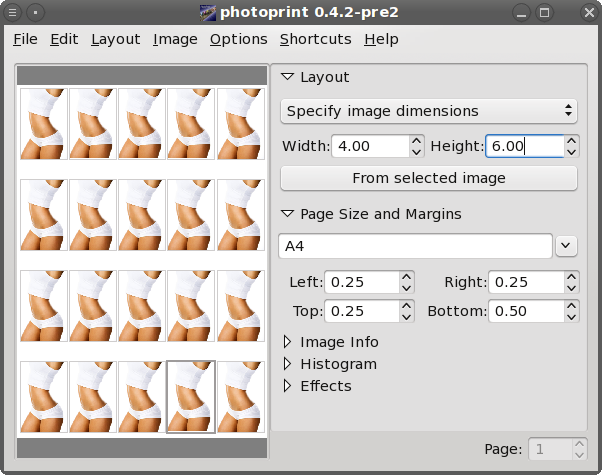Open the Options menu

tap(238, 39)
